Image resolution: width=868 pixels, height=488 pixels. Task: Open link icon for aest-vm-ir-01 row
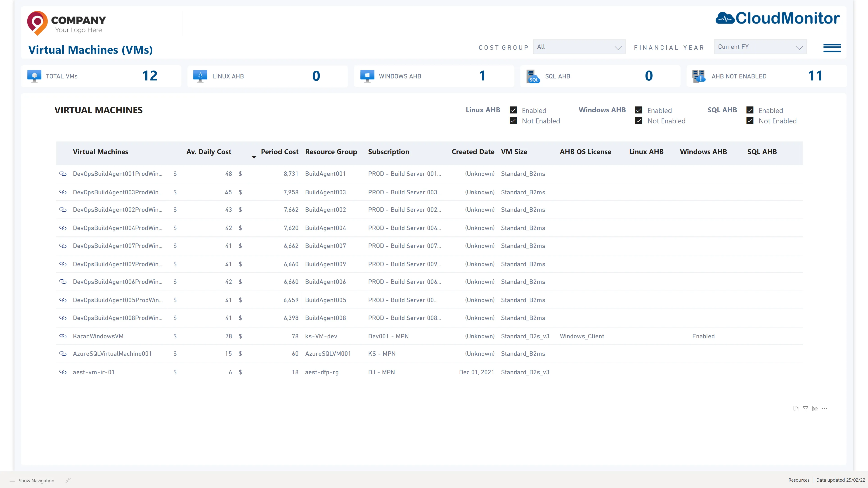pyautogui.click(x=63, y=372)
